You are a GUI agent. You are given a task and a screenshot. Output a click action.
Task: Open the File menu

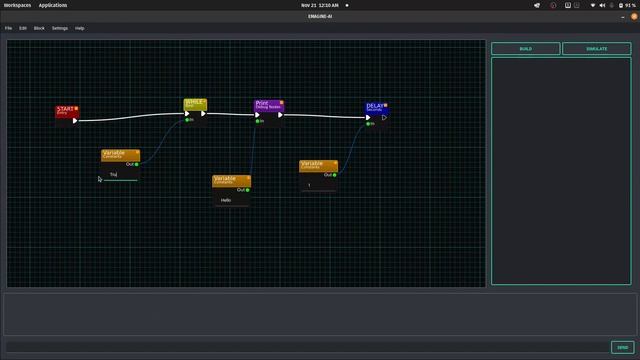tap(9, 28)
